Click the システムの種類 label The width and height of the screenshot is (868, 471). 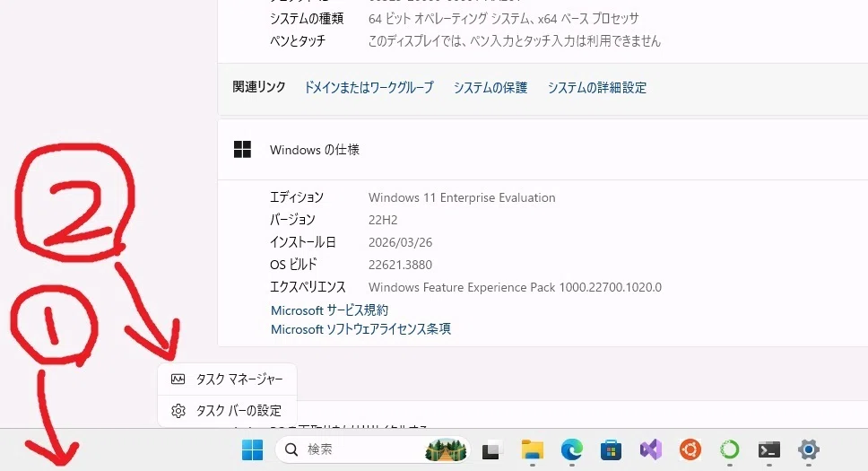click(307, 19)
